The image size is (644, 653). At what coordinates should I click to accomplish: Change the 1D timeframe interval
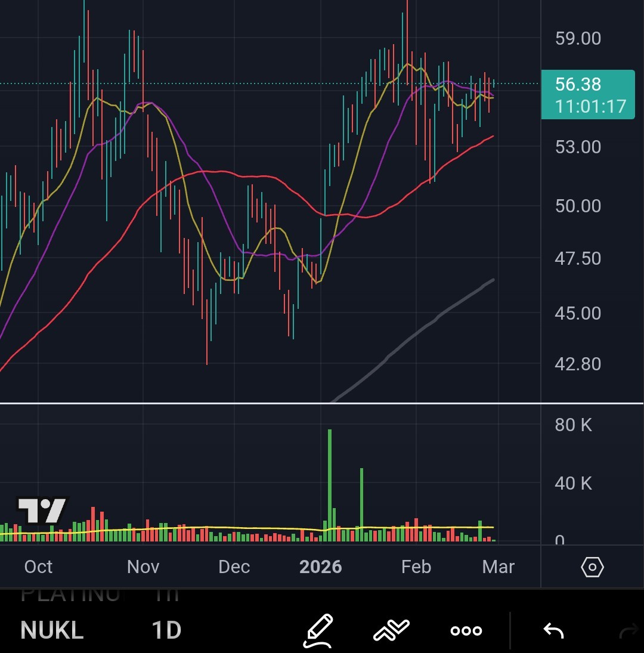coord(166,630)
